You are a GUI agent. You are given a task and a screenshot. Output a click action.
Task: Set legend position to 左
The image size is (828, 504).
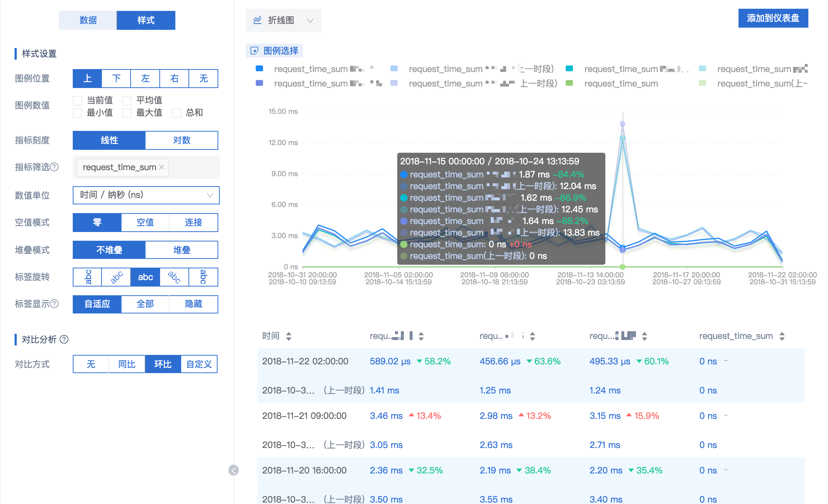coord(146,79)
